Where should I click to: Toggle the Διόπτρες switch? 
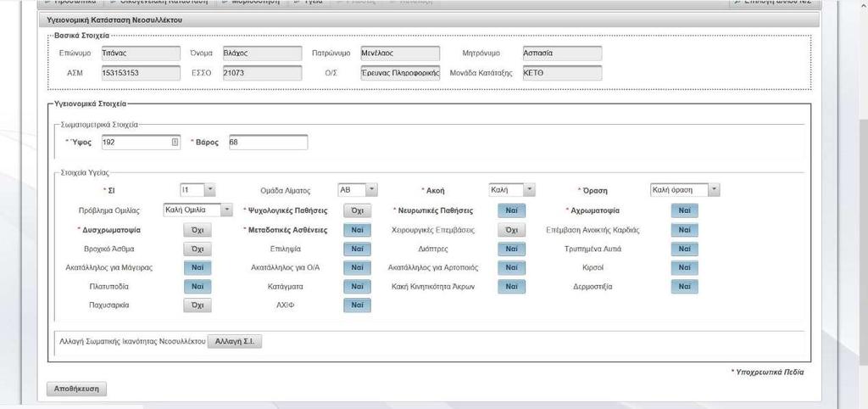[511, 249]
